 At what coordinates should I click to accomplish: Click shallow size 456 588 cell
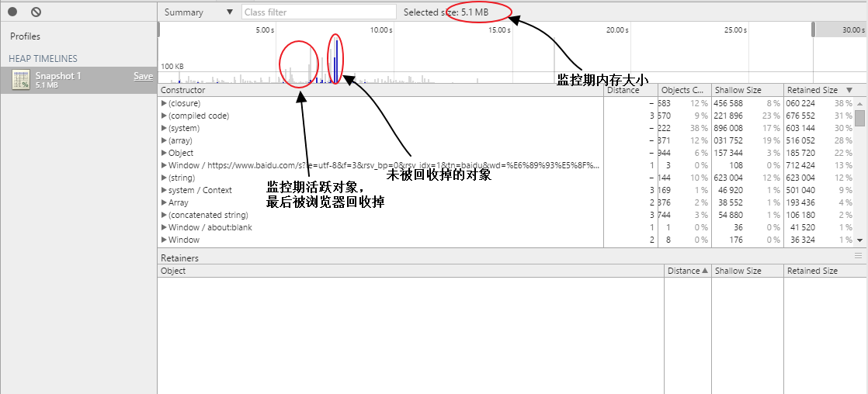coord(729,103)
